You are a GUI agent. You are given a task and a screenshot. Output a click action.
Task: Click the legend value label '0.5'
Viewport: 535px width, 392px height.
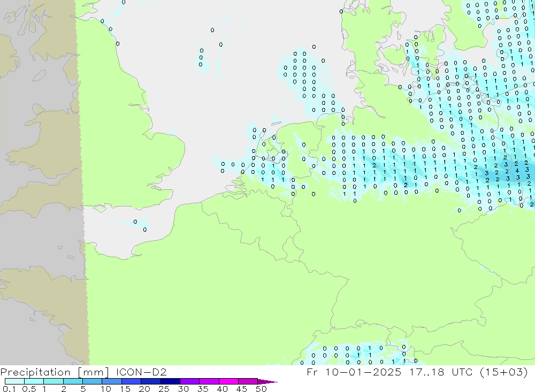click(x=29, y=389)
